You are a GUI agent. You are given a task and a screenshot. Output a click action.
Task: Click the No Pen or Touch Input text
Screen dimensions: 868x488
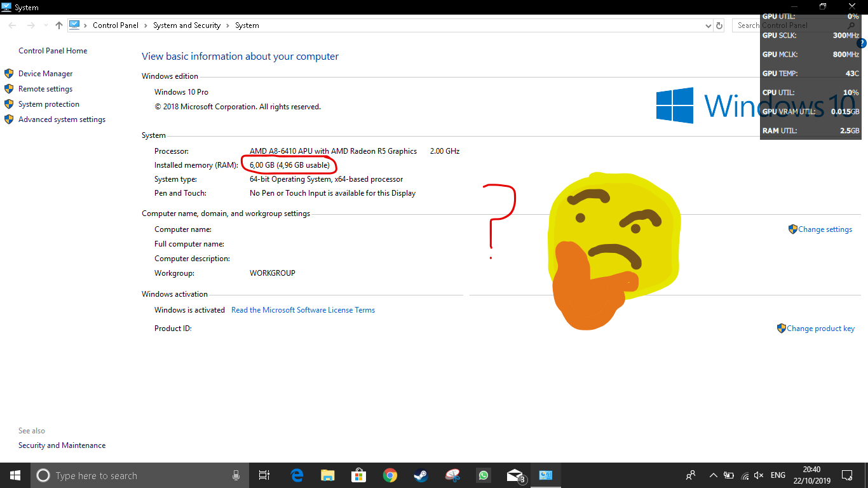[332, 193]
